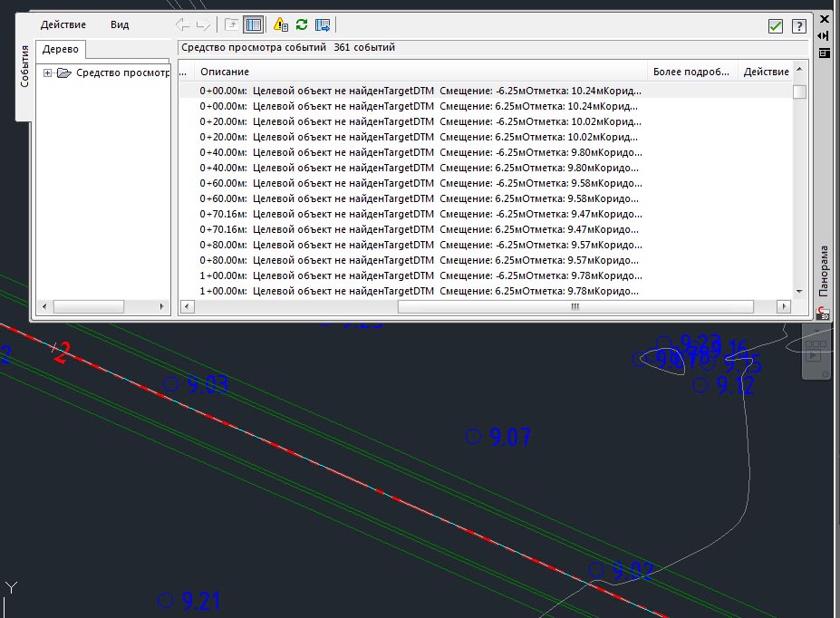Click the forward arrow navigation icon
This screenshot has width=840, height=618.
coord(202,25)
